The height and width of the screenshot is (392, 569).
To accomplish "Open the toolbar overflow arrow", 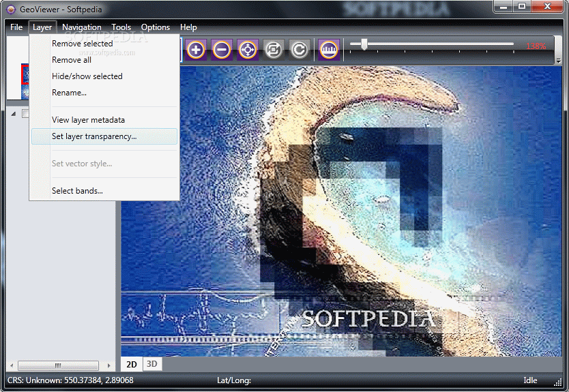I will pos(559,61).
